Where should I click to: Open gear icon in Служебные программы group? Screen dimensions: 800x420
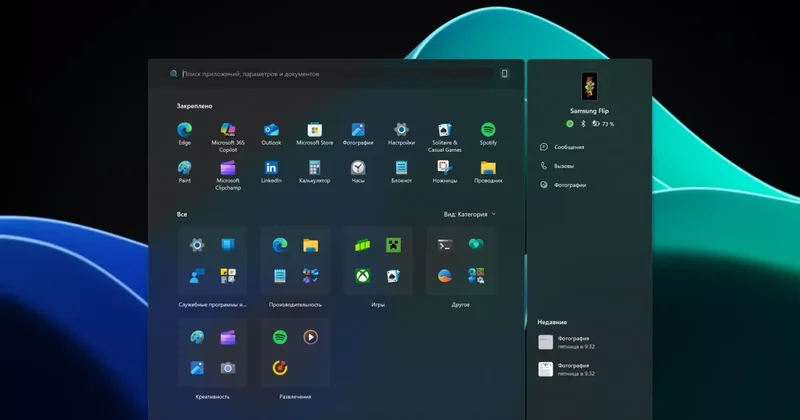(x=197, y=245)
